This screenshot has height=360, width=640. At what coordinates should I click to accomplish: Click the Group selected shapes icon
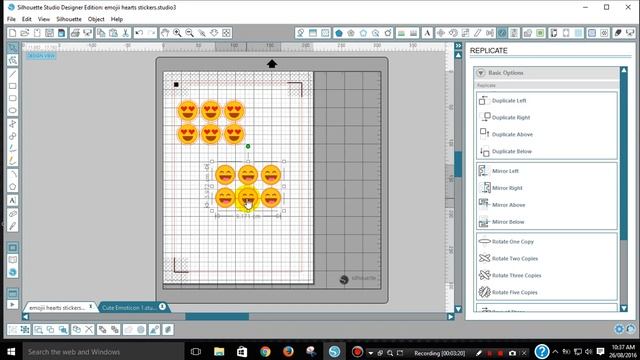tap(13, 329)
